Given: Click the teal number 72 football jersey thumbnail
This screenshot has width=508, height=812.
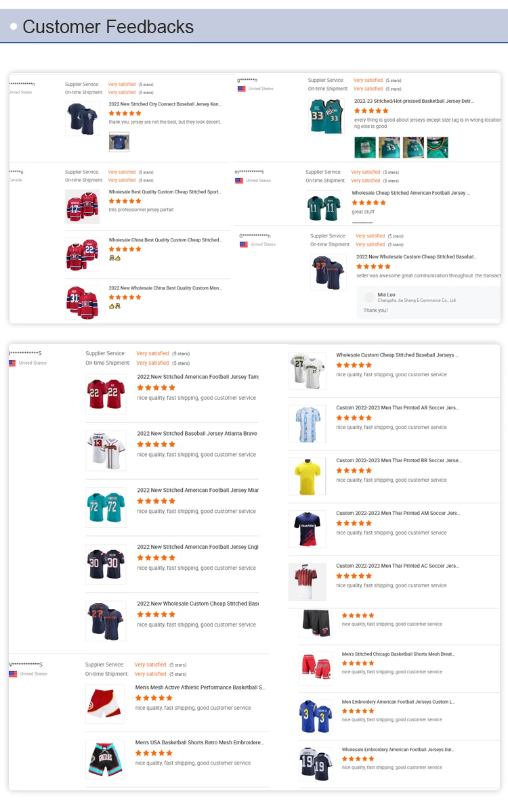Looking at the screenshot, I should coord(106,507).
